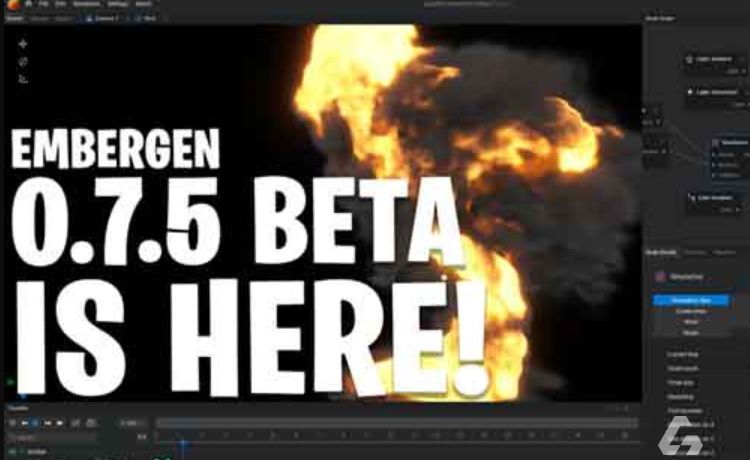Screen dimensions: 750x460
Task: Click the Simulation node icon in details header
Action: (x=661, y=277)
